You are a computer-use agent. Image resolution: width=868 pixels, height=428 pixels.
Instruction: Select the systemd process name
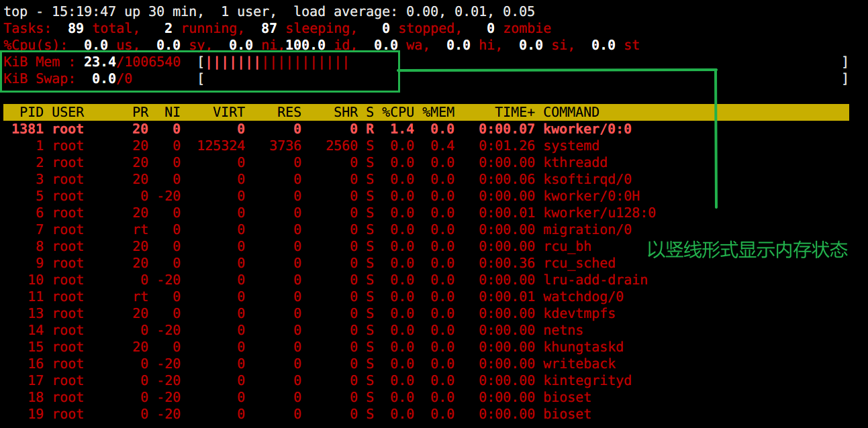tap(571, 146)
